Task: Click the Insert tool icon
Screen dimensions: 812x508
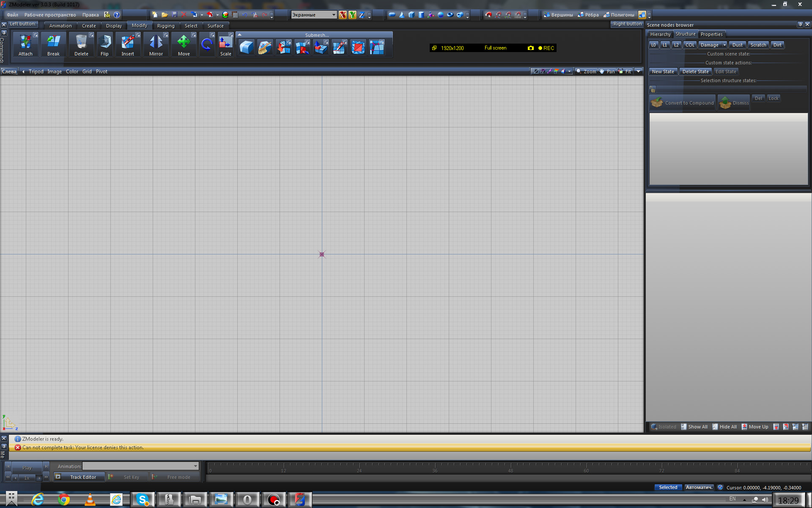Action: tap(128, 44)
